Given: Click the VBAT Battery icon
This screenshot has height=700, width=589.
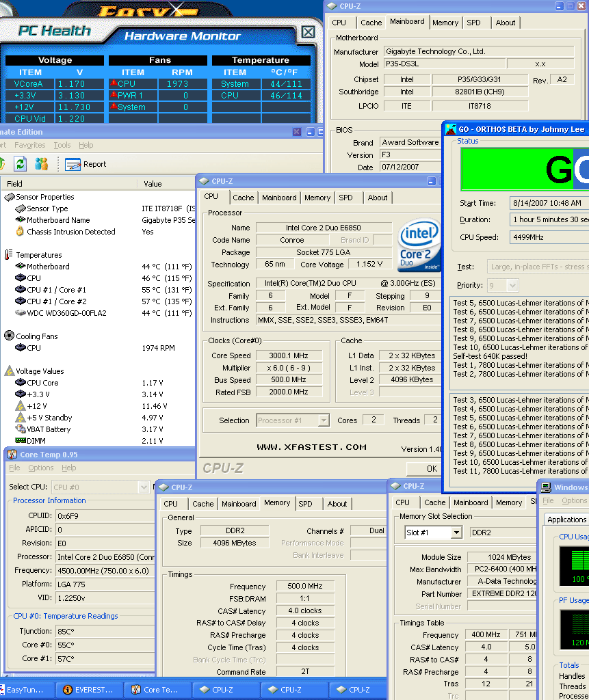Looking at the screenshot, I should pos(21,429).
